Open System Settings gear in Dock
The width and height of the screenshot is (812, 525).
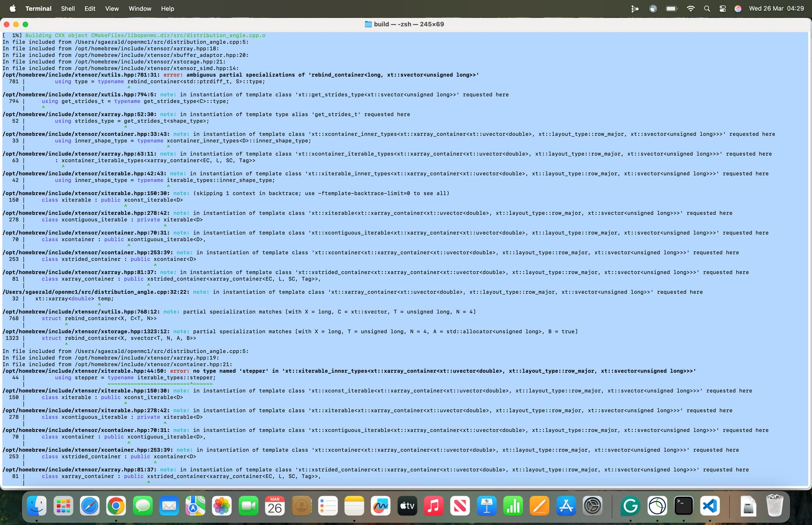(593, 506)
